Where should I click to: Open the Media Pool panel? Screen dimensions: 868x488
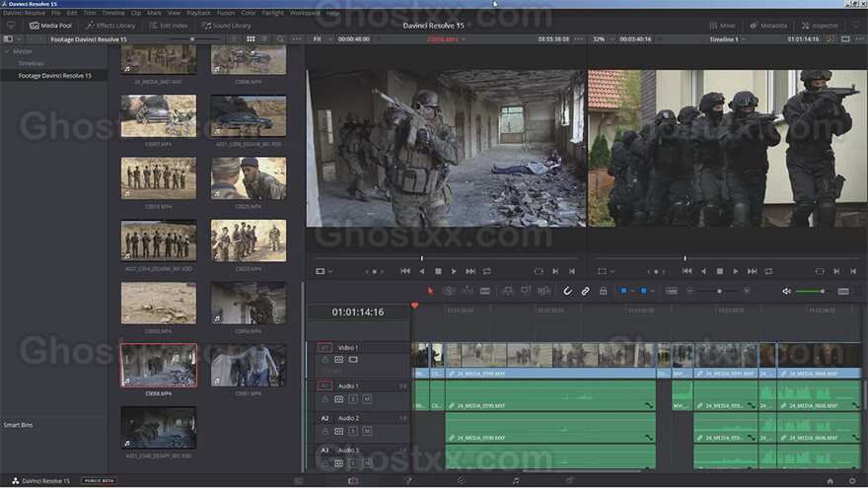[50, 26]
